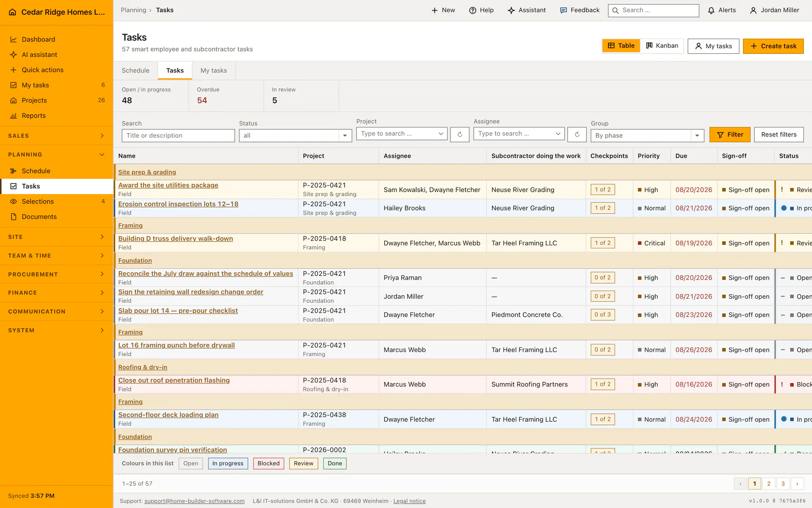This screenshot has width=812, height=508.
Task: Click the global Search field in the top bar
Action: click(654, 10)
